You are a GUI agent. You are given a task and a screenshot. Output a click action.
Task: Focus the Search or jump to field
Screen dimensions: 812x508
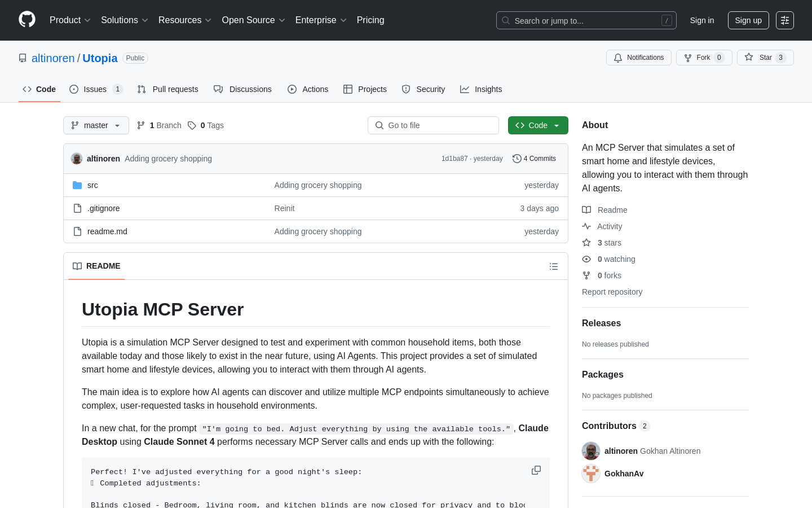[x=586, y=20]
